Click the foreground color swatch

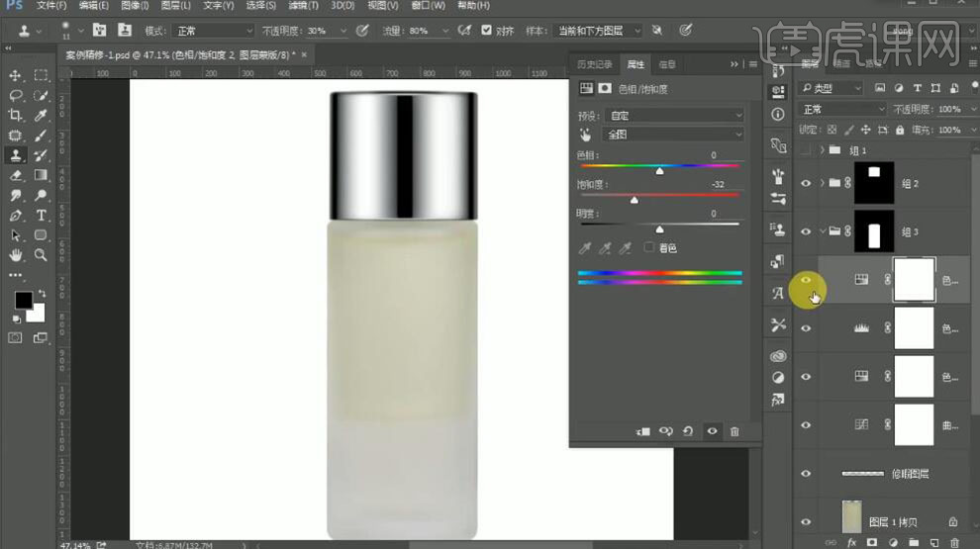click(23, 301)
